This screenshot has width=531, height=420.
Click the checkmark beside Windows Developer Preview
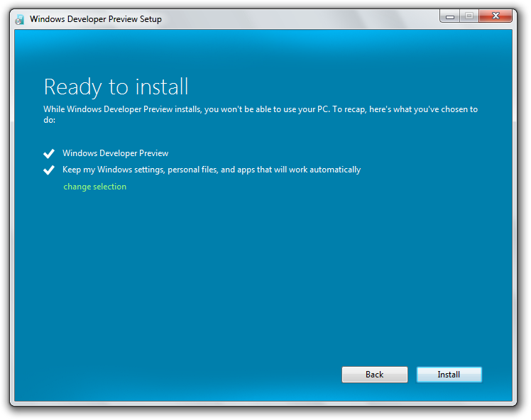49,154
